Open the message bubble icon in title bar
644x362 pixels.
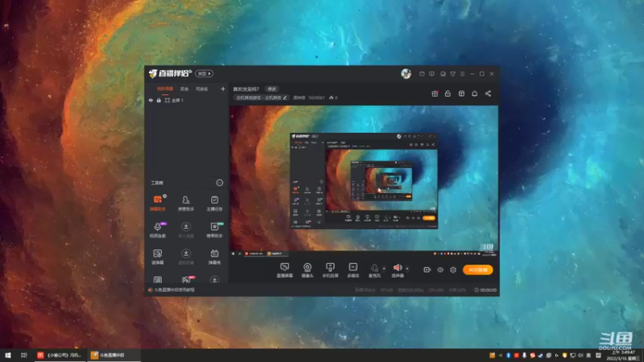tap(422, 74)
